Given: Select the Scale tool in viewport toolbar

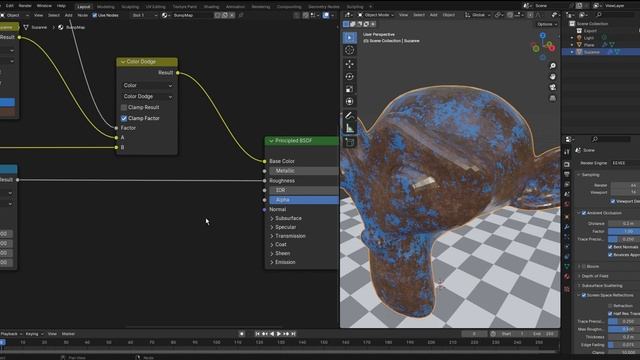Looking at the screenshot, I should point(349,89).
